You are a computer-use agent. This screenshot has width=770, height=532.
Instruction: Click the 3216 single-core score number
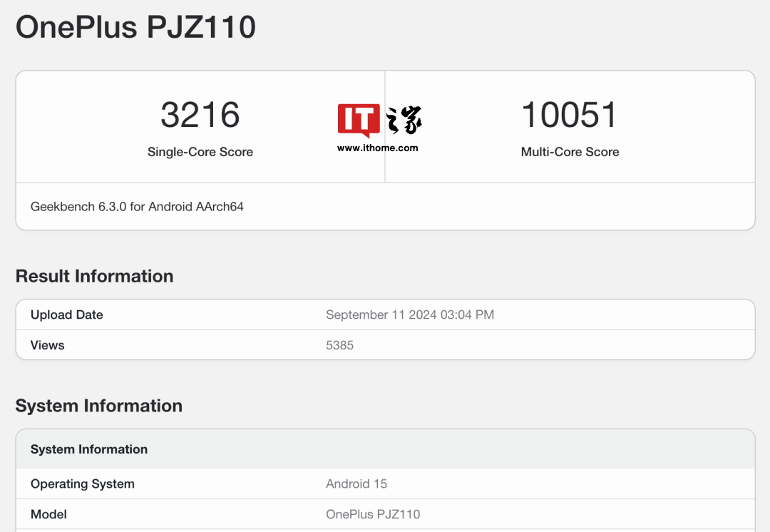pyautogui.click(x=200, y=115)
